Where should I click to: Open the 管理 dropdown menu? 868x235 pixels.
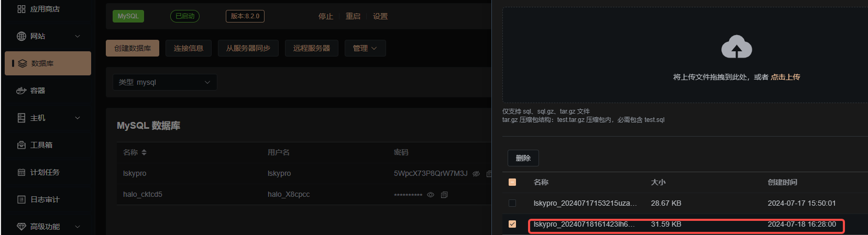(x=365, y=48)
